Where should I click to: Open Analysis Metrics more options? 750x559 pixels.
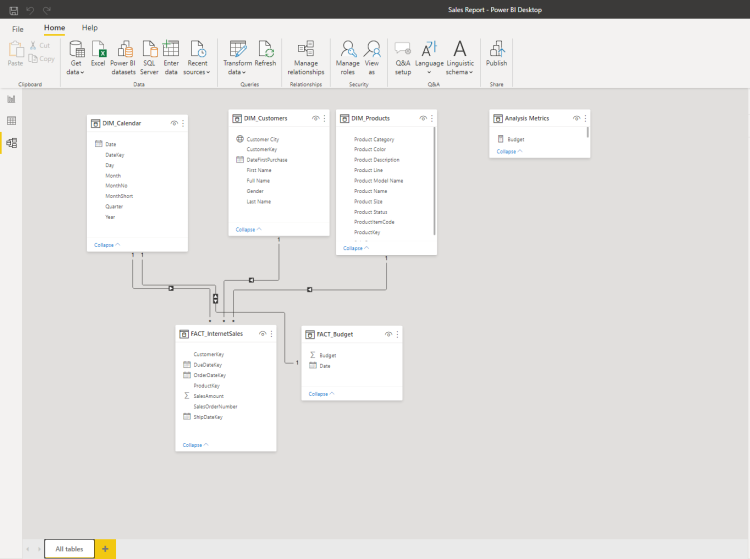point(585,118)
